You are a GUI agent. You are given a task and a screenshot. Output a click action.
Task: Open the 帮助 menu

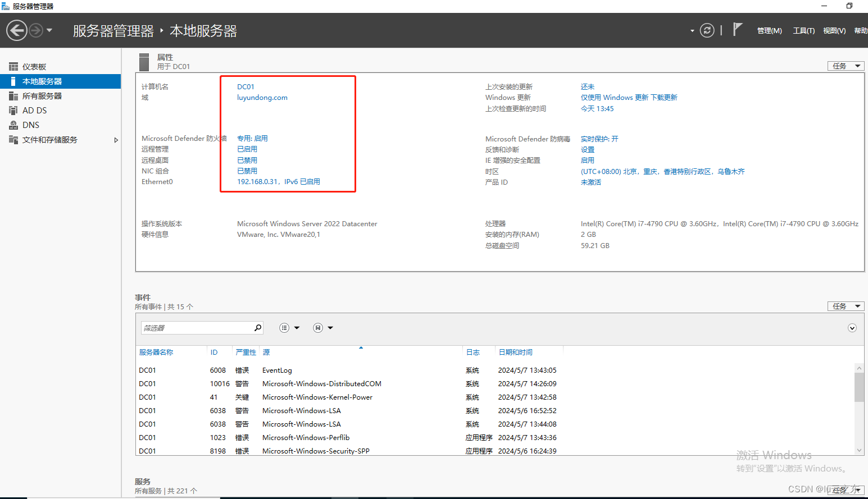tap(861, 31)
